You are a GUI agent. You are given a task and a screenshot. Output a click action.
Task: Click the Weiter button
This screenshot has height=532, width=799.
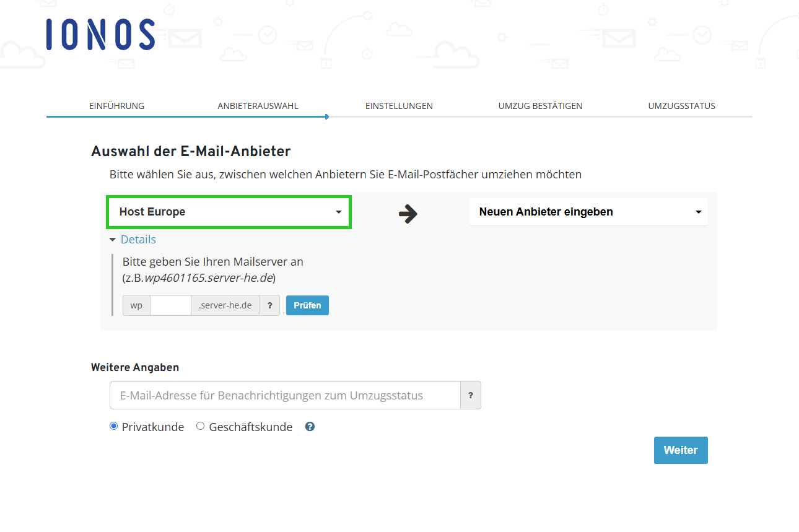pyautogui.click(x=681, y=450)
